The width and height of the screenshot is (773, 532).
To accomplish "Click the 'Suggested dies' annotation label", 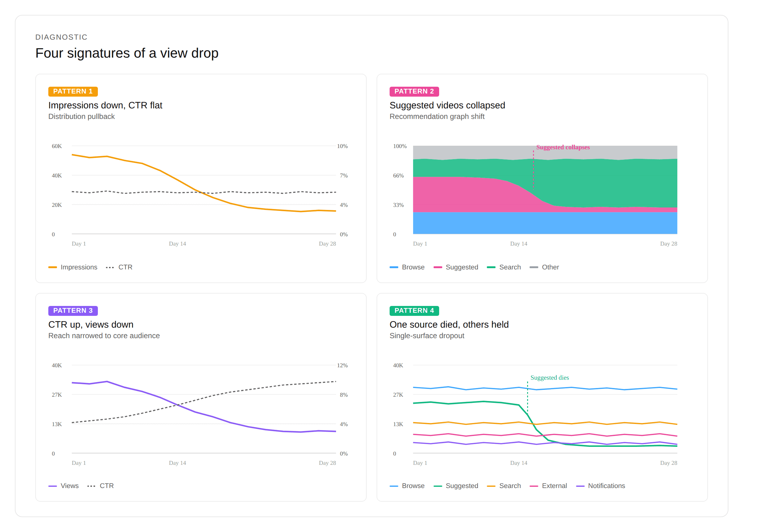I will (x=549, y=377).
